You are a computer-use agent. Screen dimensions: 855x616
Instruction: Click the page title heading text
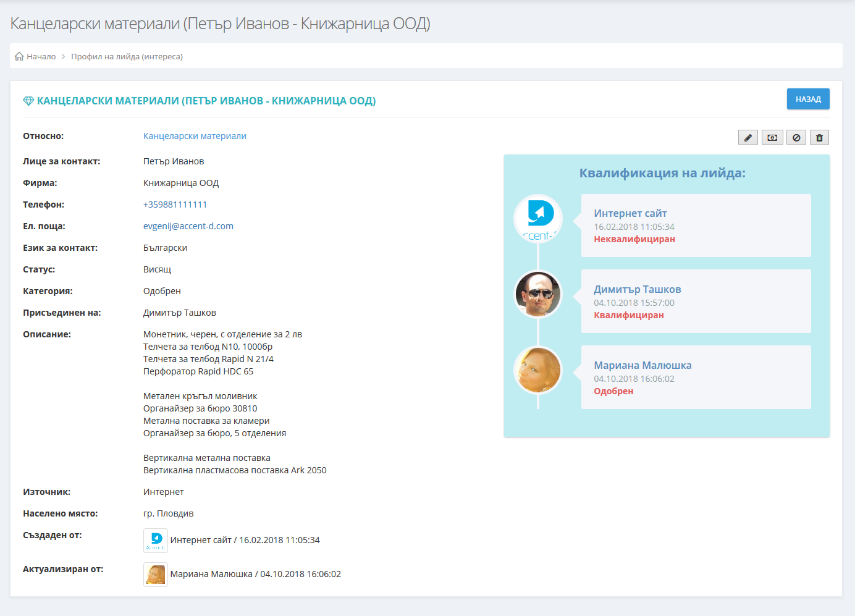point(220,23)
